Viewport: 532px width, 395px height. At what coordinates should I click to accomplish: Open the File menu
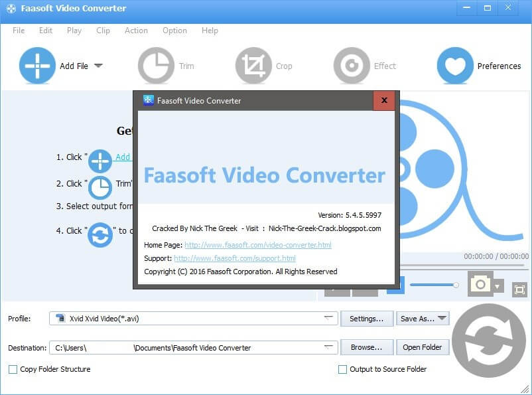19,31
